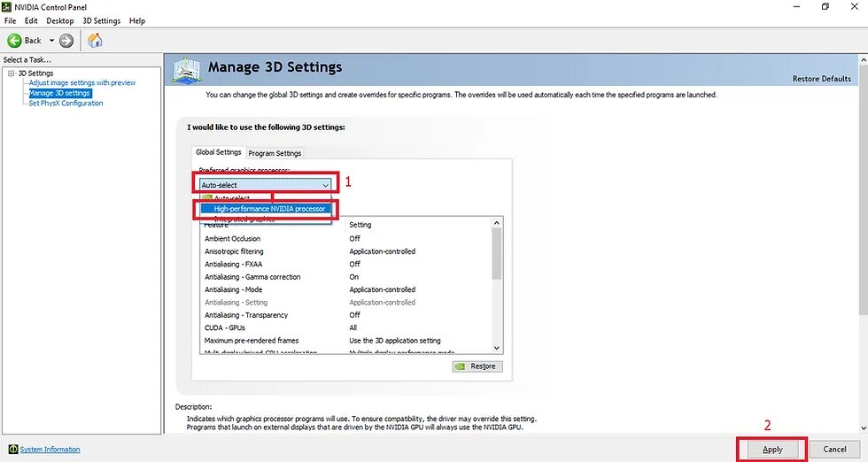The height and width of the screenshot is (462, 868).
Task: Select Antialiasing - Mode row
Action: (345, 289)
